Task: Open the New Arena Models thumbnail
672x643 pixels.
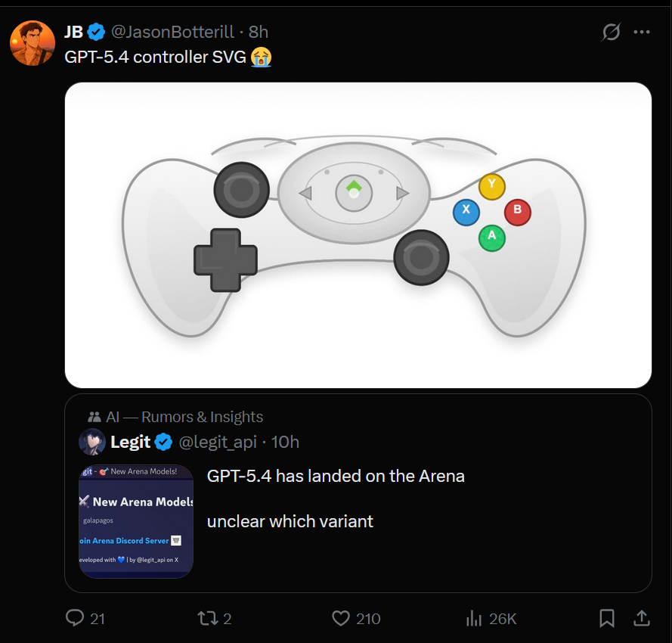Action: click(x=136, y=521)
